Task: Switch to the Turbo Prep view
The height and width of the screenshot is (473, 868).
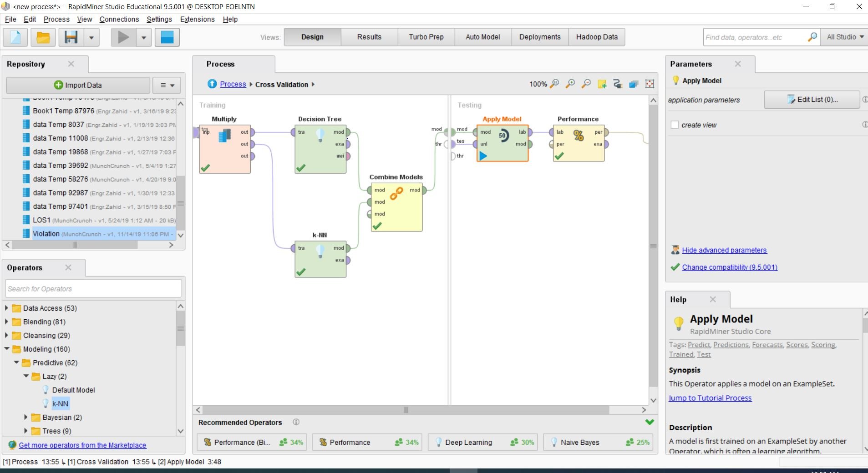Action: [x=426, y=37]
